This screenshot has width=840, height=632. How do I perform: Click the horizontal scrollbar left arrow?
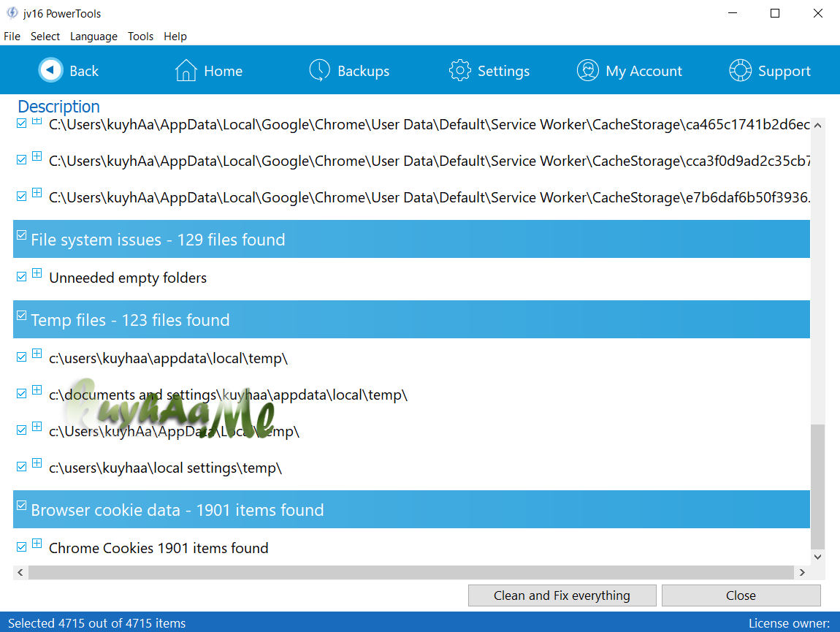pyautogui.click(x=20, y=573)
